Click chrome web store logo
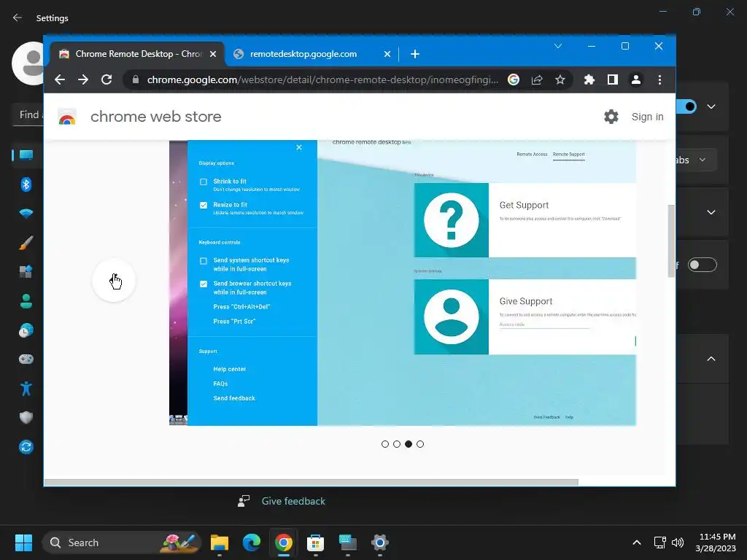The image size is (747, 560). tap(67, 117)
